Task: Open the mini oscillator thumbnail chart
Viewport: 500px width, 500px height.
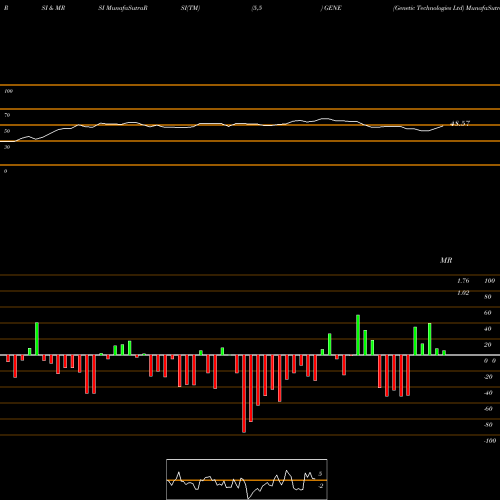Action: [x=247, y=479]
